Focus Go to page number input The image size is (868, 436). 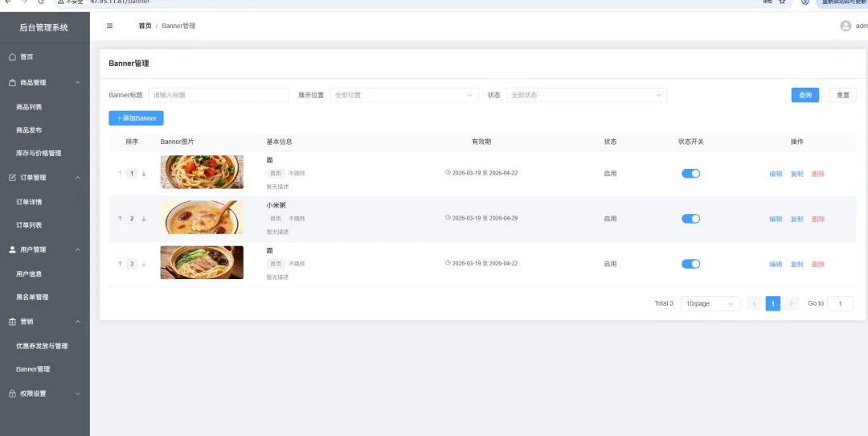(841, 303)
